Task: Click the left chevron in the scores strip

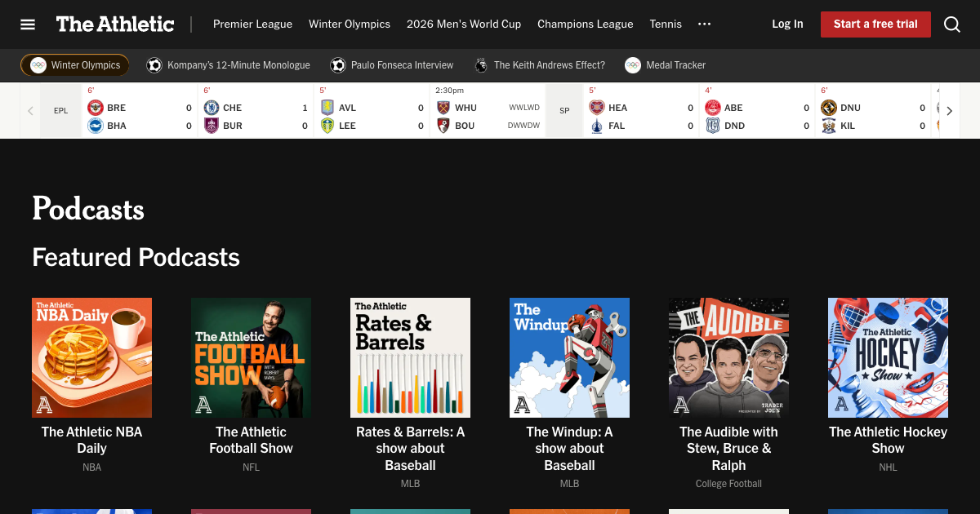Action: tap(30, 110)
